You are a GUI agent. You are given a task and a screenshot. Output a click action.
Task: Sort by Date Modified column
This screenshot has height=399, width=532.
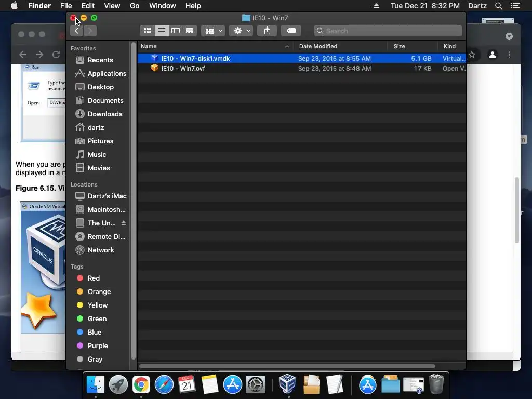(340, 46)
